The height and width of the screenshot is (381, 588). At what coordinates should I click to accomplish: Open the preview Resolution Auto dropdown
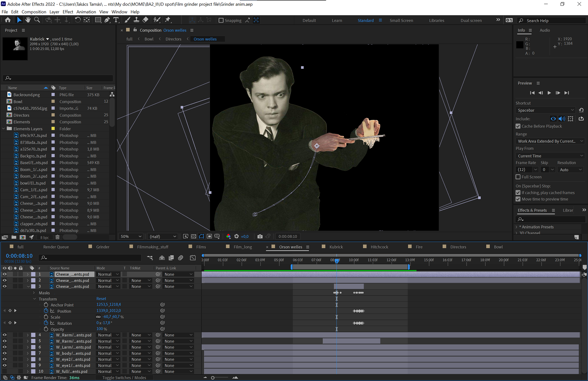(x=570, y=170)
